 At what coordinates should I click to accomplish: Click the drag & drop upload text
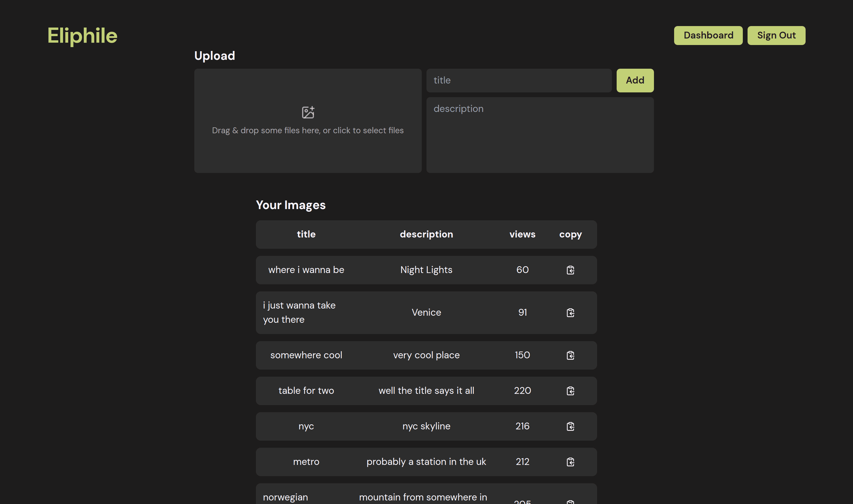coord(308,130)
